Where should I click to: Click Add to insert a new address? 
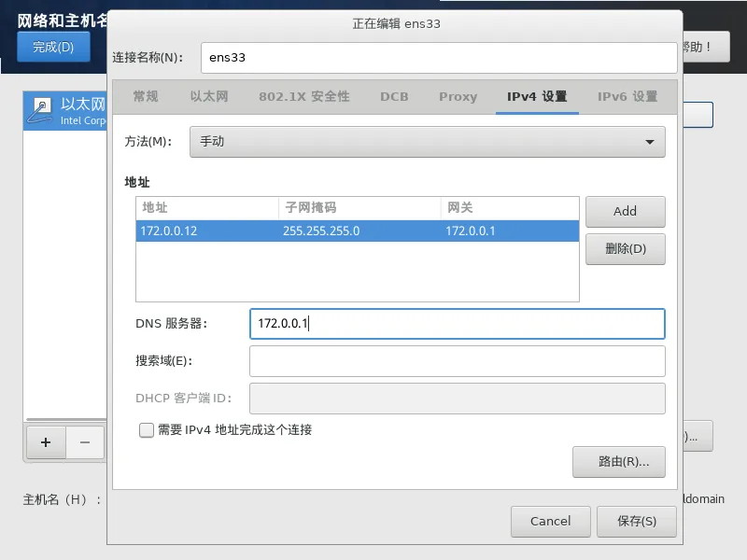point(625,211)
